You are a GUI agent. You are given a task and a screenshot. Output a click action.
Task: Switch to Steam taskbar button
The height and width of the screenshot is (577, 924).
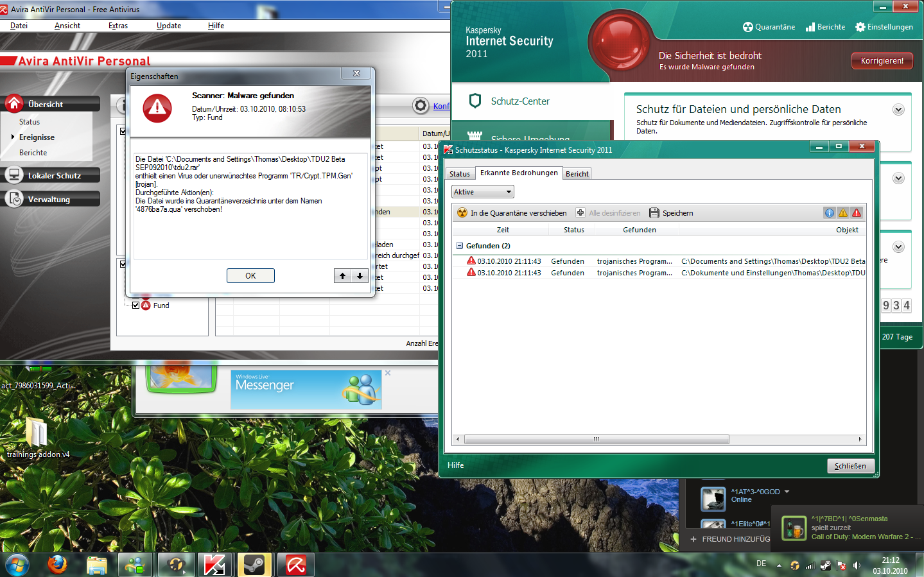pyautogui.click(x=254, y=565)
